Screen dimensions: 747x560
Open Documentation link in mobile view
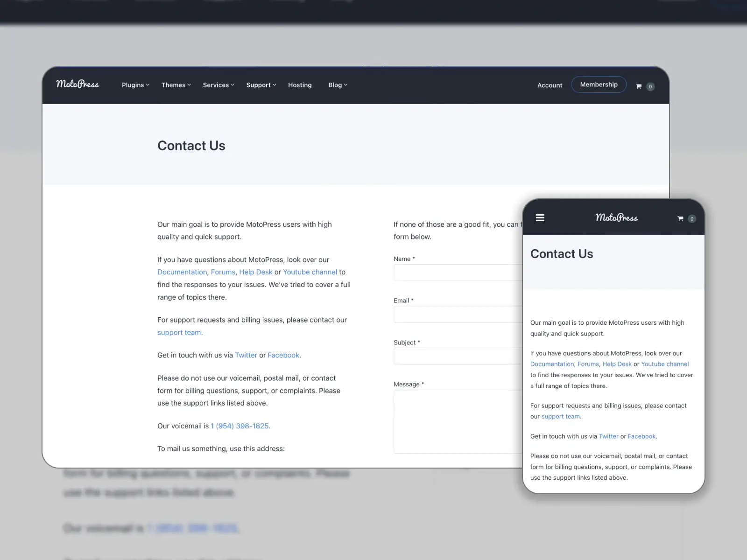click(x=552, y=364)
